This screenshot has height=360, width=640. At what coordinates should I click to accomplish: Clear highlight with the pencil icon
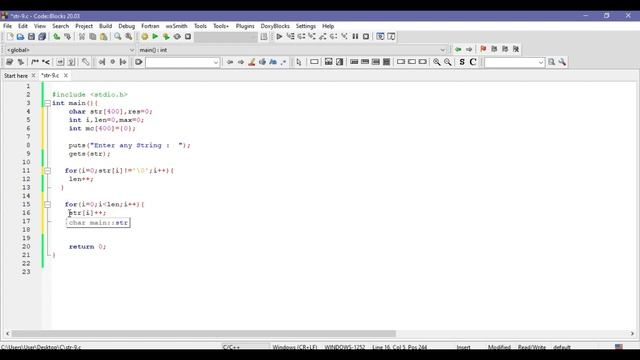(251, 62)
